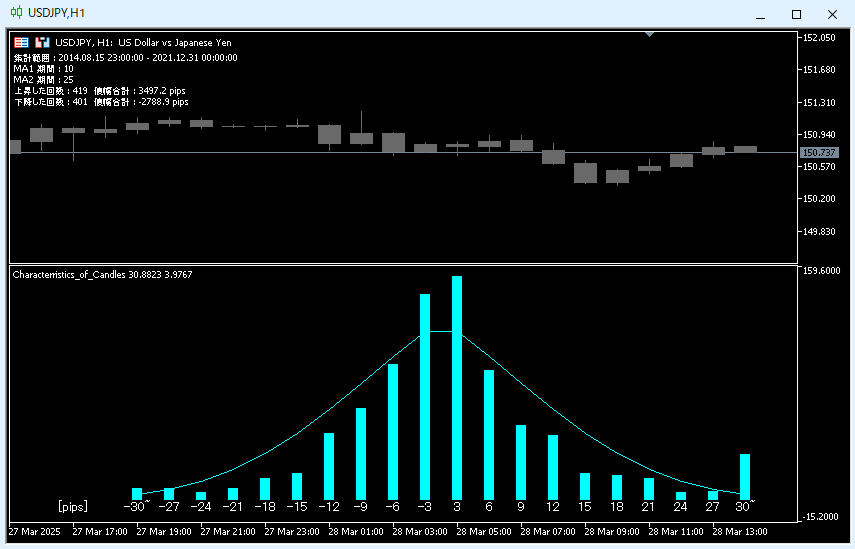Click the '30~' histogram label
This screenshot has width=855, height=549.
point(745,506)
